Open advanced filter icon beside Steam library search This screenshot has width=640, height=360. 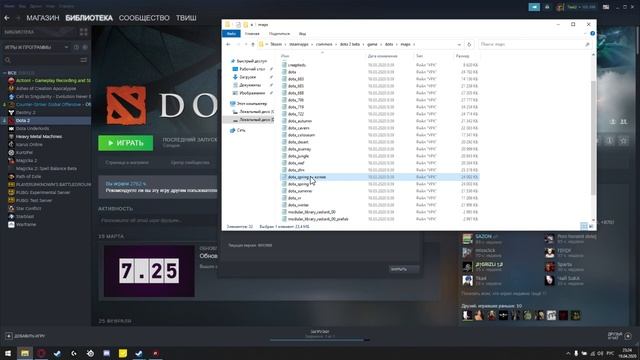(x=84, y=60)
